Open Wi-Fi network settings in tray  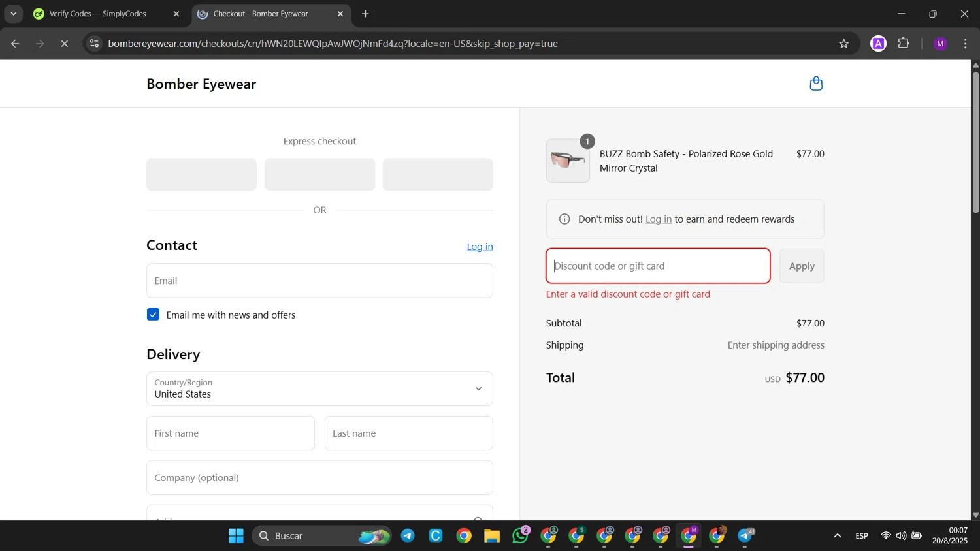tap(885, 536)
